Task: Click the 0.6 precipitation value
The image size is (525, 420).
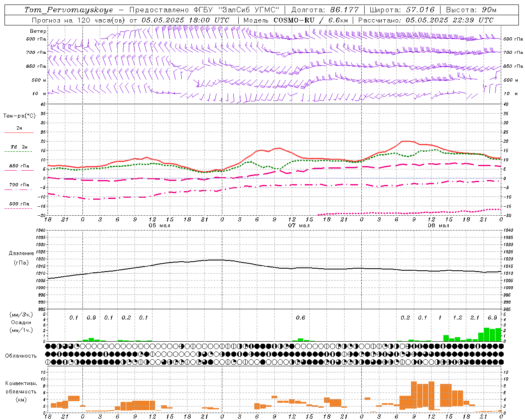Action: click(x=301, y=317)
